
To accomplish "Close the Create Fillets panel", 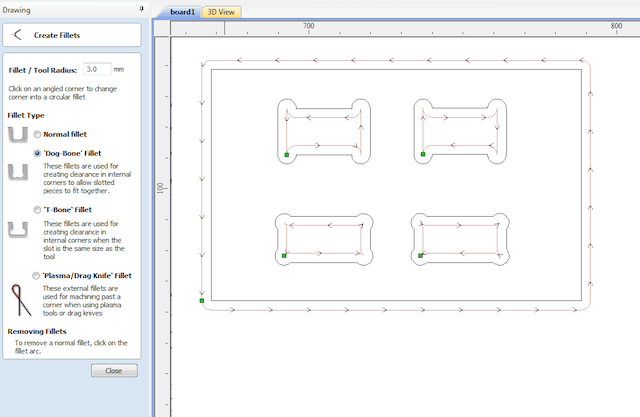I will [114, 370].
